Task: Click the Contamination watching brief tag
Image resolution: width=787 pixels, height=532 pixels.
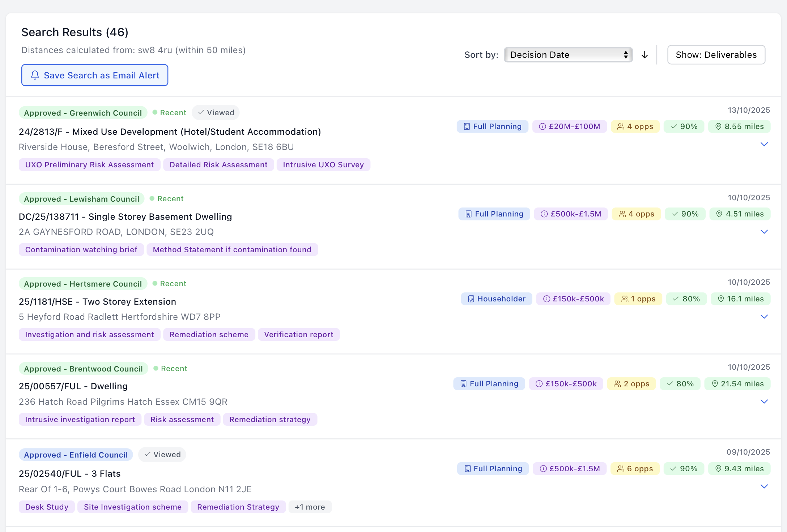Action: click(81, 250)
